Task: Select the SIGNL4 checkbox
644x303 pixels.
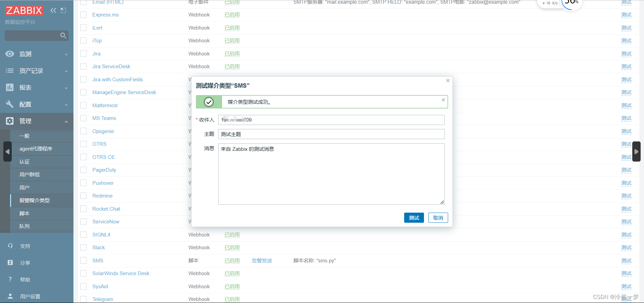Action: [x=84, y=235]
